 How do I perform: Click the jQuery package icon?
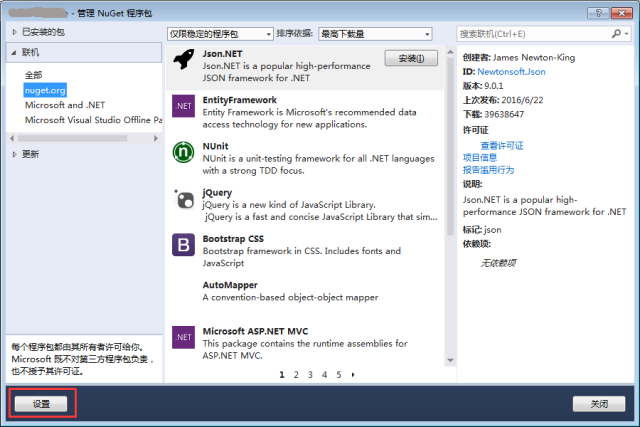184,199
